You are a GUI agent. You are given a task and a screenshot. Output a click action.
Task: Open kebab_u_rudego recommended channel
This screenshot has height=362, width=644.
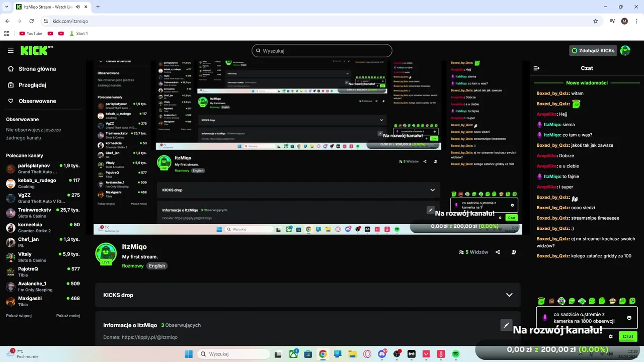tap(43, 183)
